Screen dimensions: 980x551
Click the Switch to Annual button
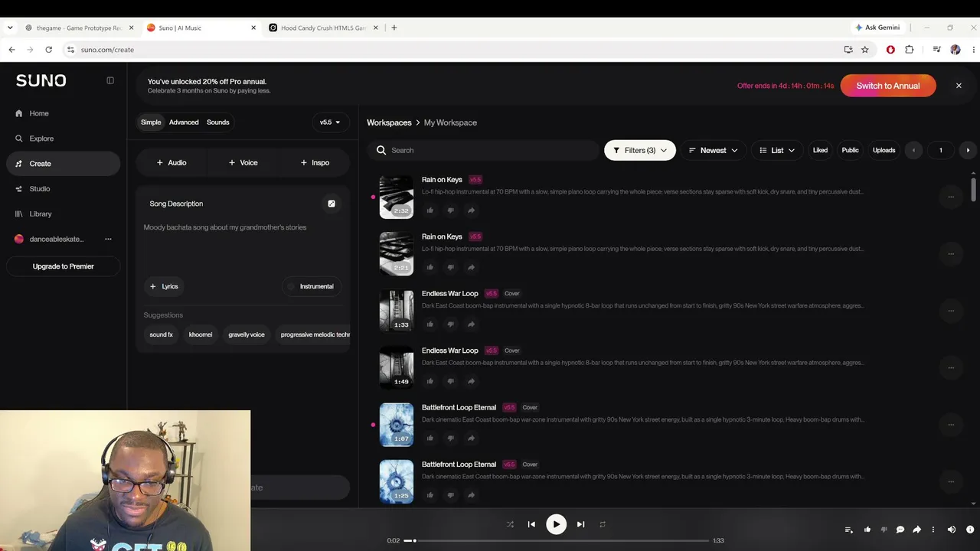pos(888,86)
